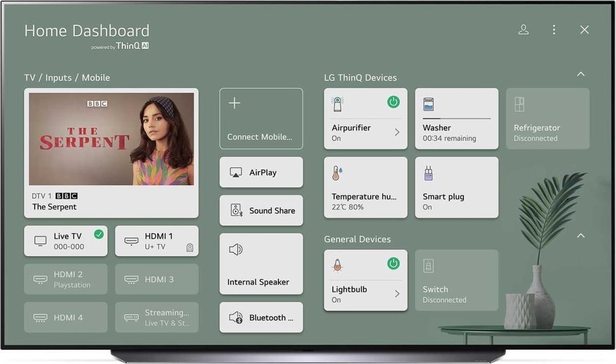The width and height of the screenshot is (616, 364).
Task: Click the 'LG ThinQ Devices' heading
Action: pyautogui.click(x=360, y=77)
